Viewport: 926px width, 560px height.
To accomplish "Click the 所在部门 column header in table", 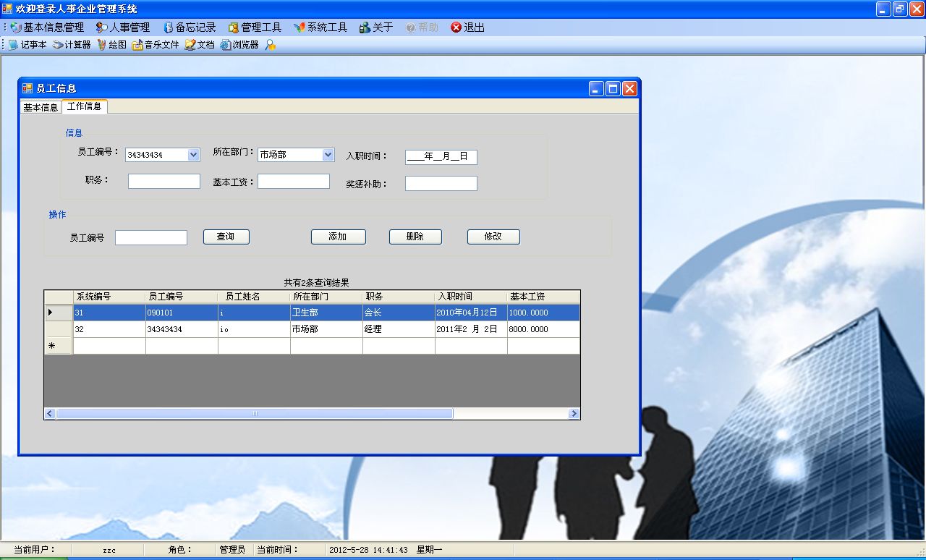I will [326, 297].
